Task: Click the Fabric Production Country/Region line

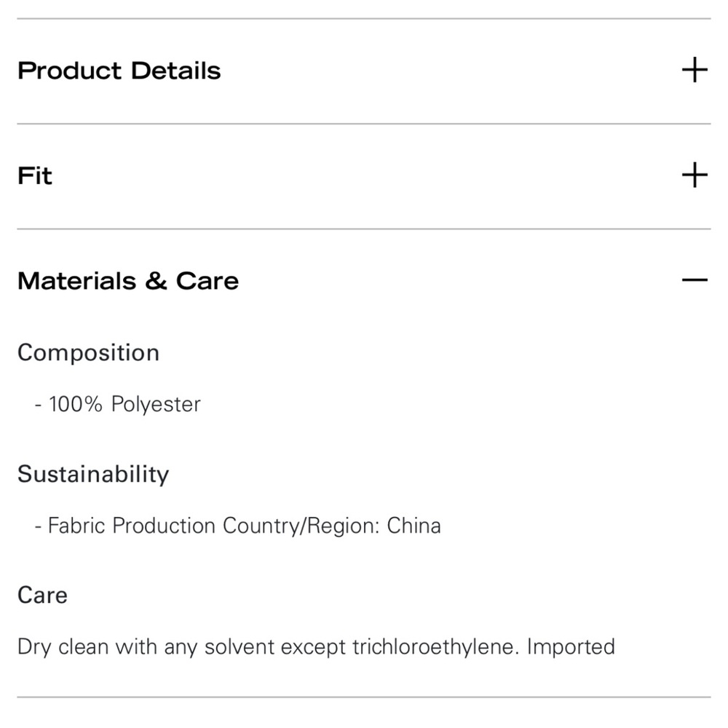Action: [238, 526]
